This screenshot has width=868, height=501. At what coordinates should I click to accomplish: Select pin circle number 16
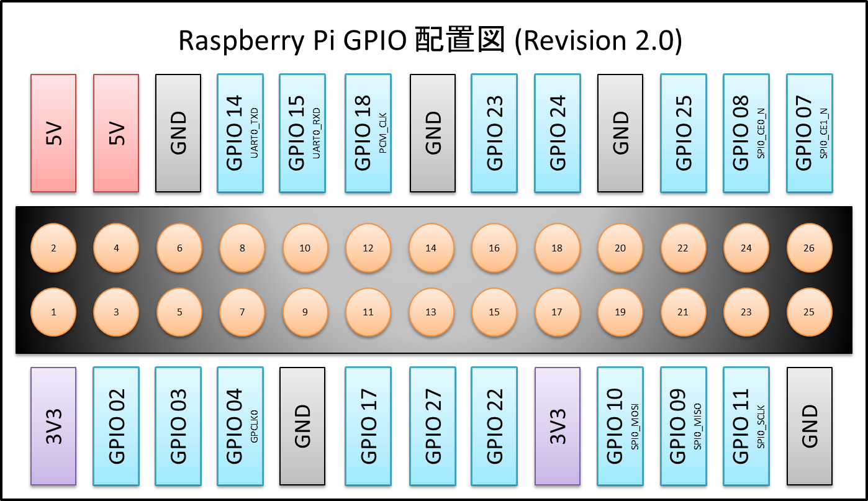pyautogui.click(x=494, y=248)
